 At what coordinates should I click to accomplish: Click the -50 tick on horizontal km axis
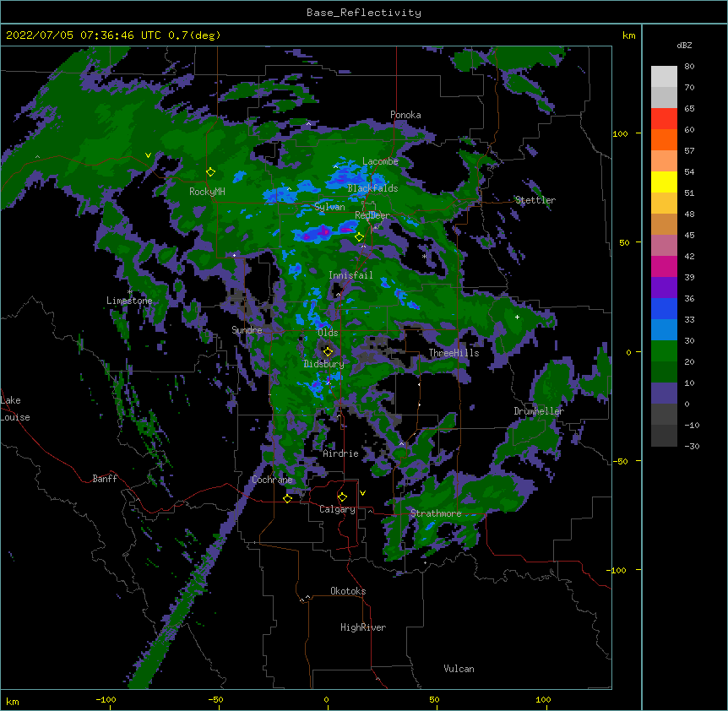(215, 699)
